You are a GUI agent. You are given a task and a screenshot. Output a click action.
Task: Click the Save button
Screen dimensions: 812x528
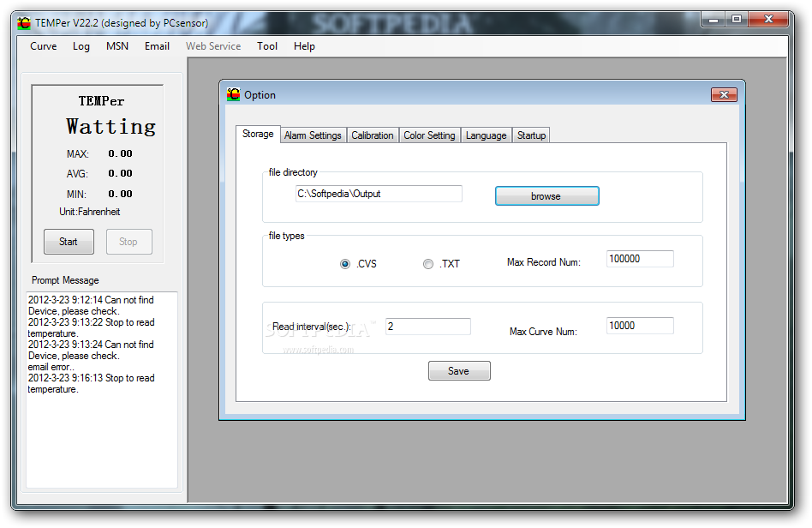(459, 371)
